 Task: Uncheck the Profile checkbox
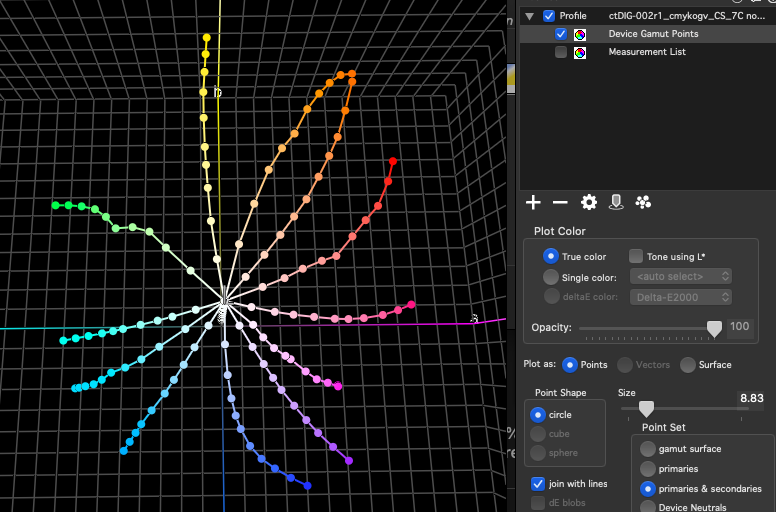(549, 16)
